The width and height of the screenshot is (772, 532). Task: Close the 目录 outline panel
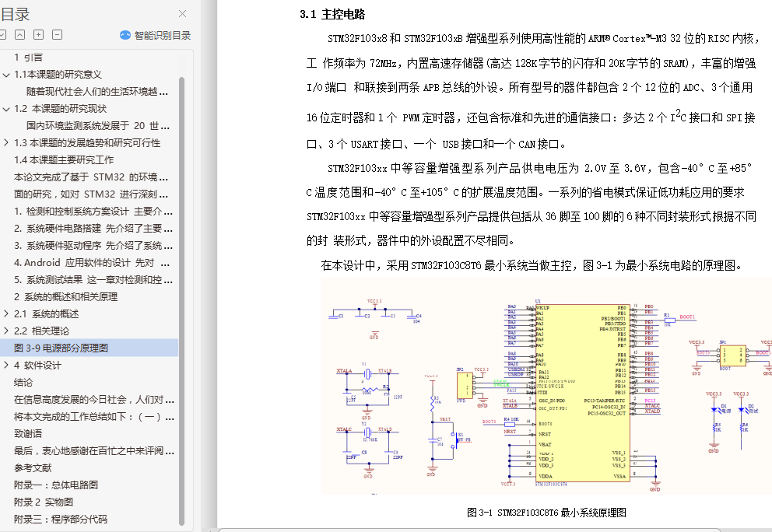click(182, 14)
